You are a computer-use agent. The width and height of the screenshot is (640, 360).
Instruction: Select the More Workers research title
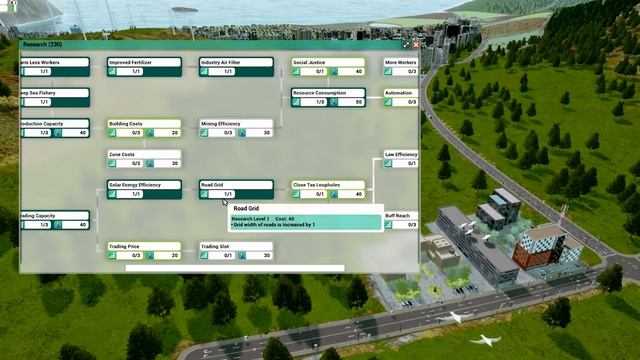400,62
